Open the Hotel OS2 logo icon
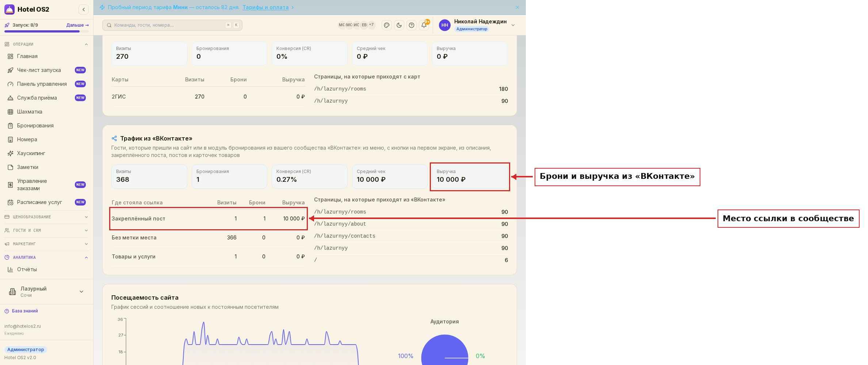868x365 pixels. tap(9, 9)
